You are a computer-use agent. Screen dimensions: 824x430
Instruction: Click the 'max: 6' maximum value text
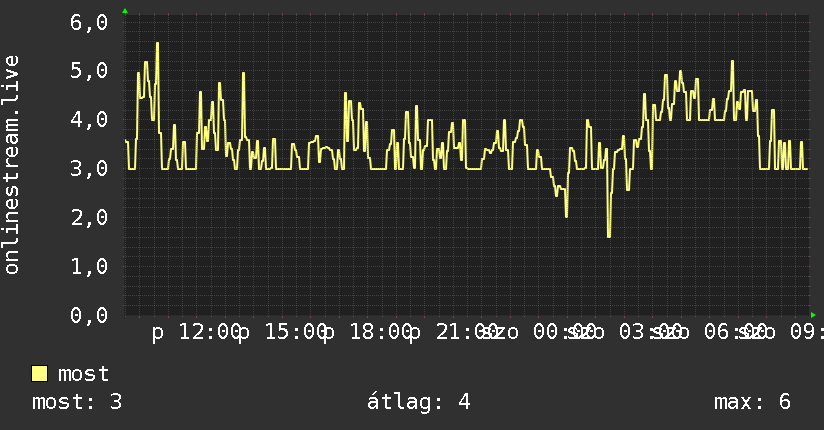[x=752, y=402]
